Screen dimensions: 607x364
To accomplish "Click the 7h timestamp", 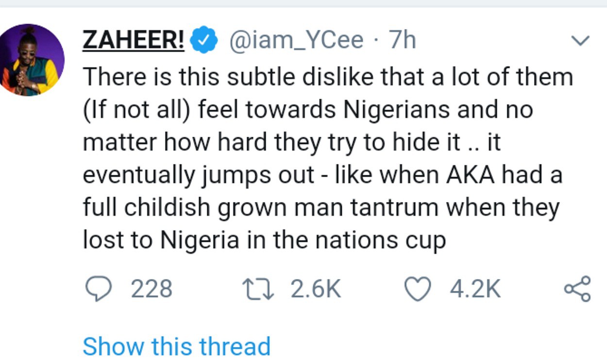I will (403, 41).
